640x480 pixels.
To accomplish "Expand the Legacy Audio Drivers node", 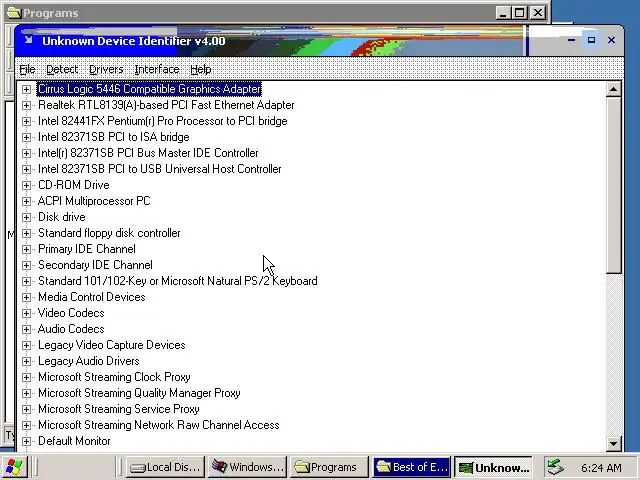I will (x=27, y=361).
